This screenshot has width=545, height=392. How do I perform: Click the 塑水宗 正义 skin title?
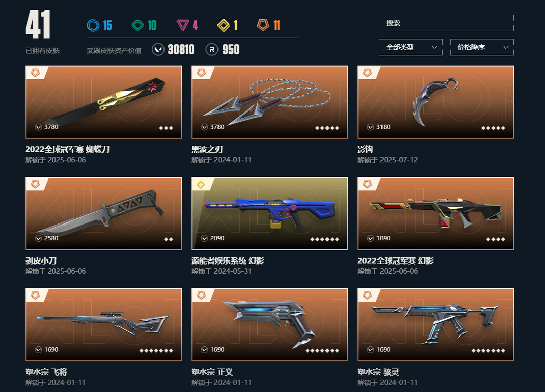(x=212, y=372)
